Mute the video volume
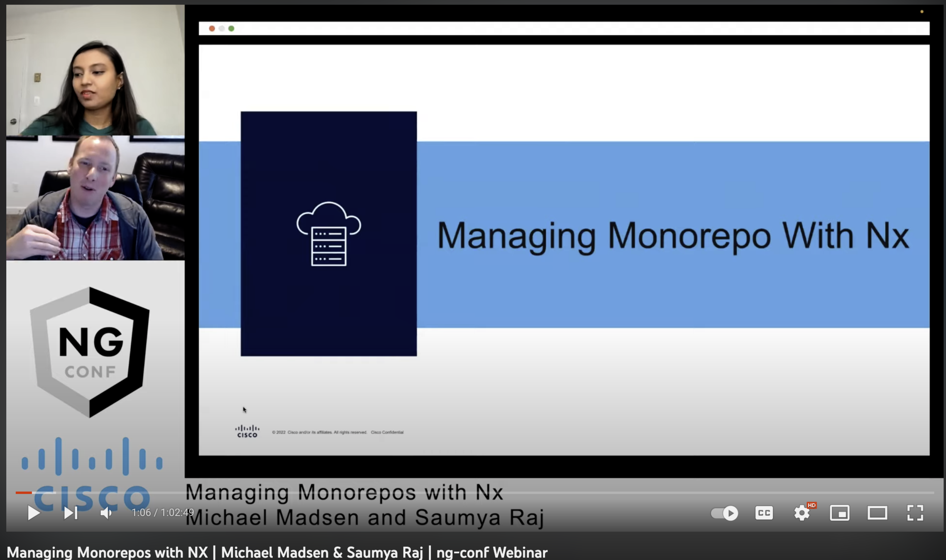Viewport: 946px width, 560px height. click(106, 513)
